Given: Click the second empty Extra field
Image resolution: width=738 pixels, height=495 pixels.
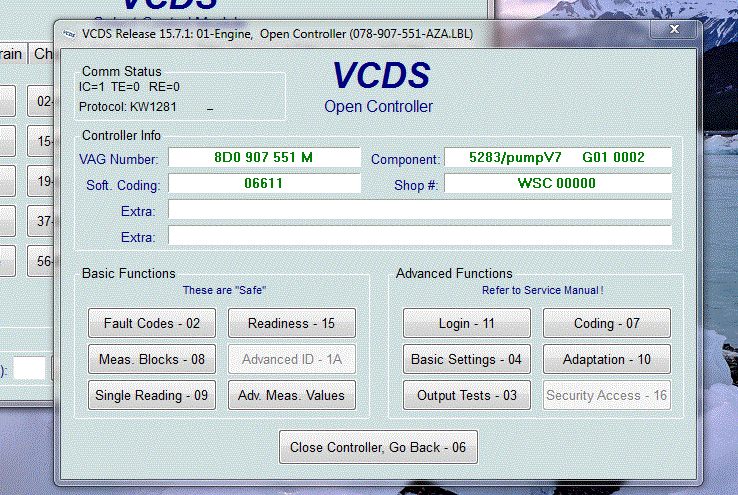Looking at the screenshot, I should coord(420,235).
